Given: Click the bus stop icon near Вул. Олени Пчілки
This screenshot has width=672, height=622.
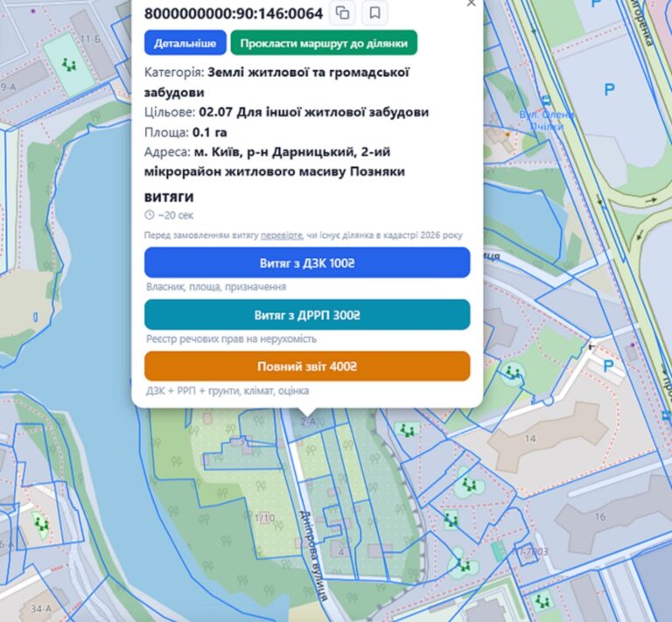Looking at the screenshot, I should tap(546, 100).
